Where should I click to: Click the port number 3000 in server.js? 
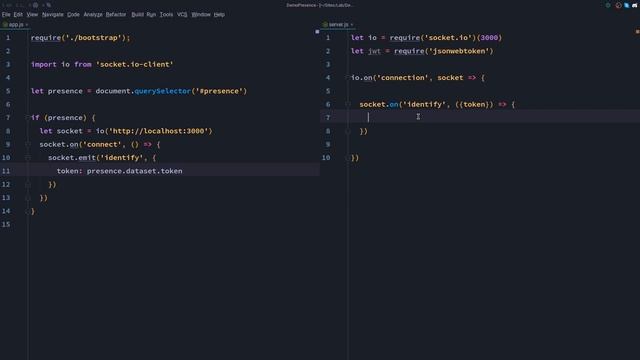[489, 38]
